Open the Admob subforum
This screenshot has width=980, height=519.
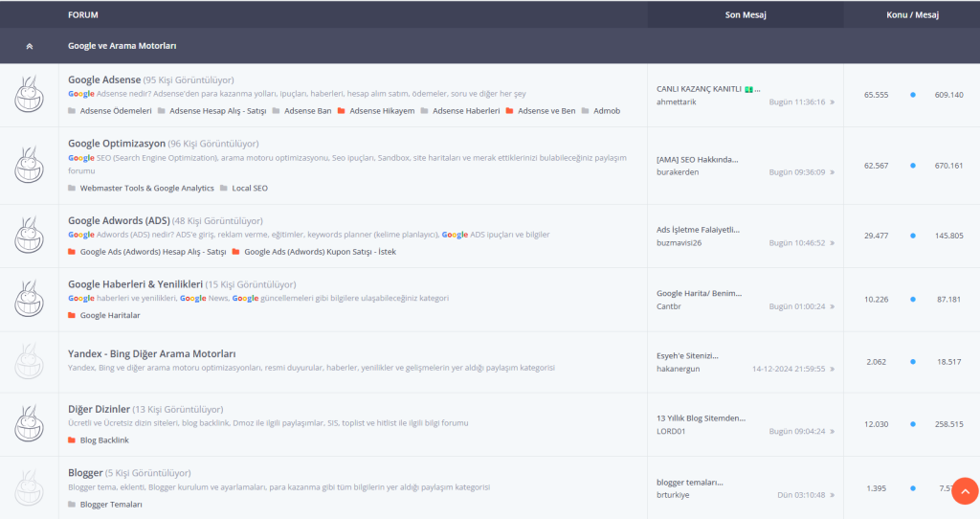(x=607, y=111)
